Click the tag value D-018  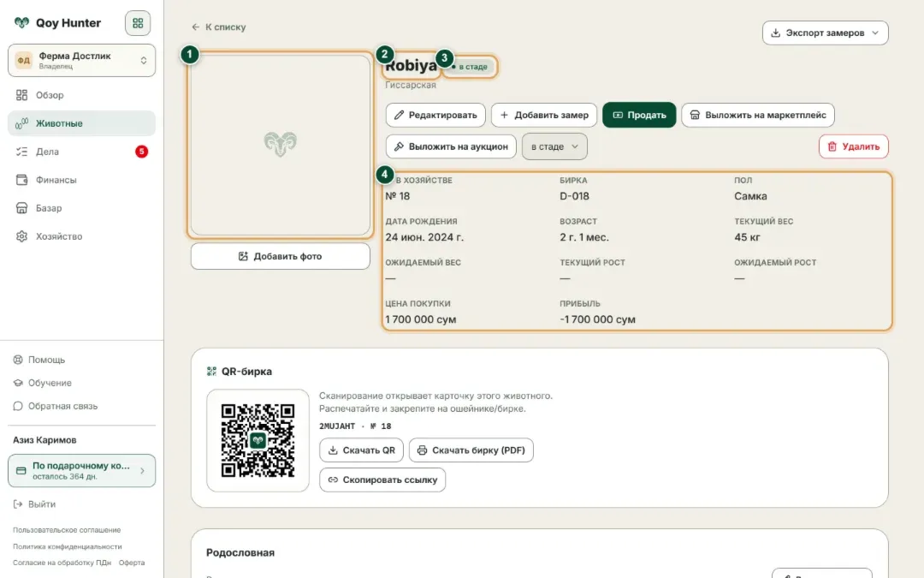[575, 196]
